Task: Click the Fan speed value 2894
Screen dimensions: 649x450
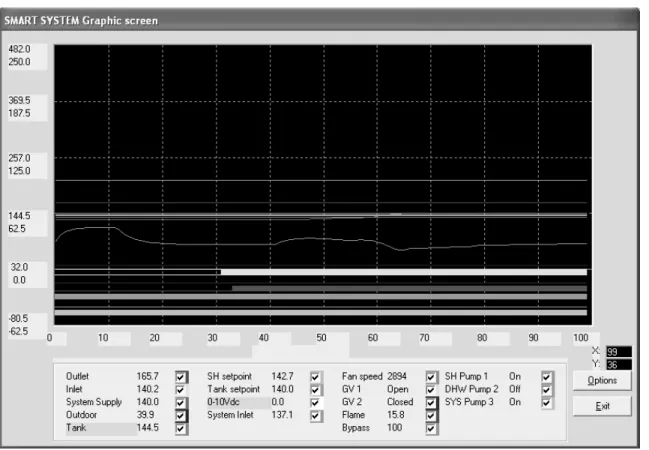Action: (397, 376)
